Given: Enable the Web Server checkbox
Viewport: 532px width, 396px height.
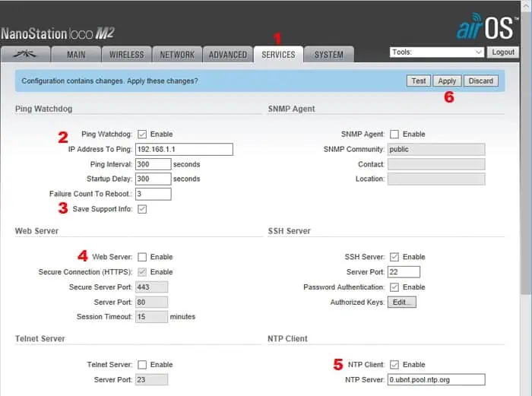Looking at the screenshot, I should (x=142, y=257).
